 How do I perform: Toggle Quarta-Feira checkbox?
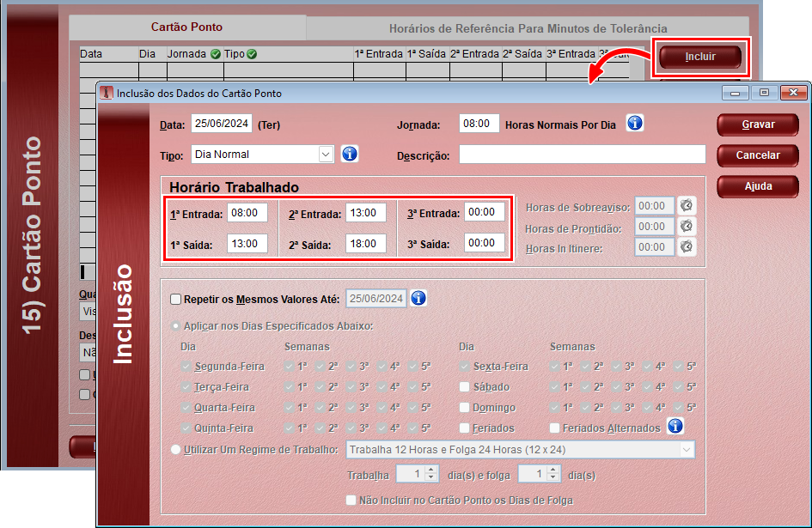pos(186,408)
